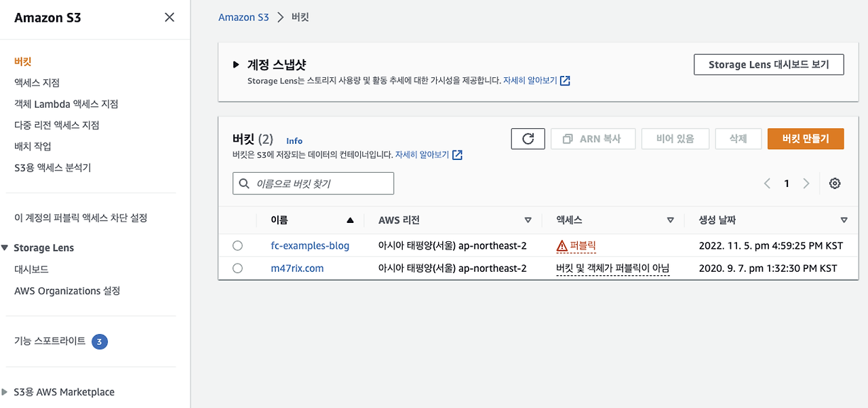This screenshot has width=868, height=408.
Task: Open AWS Organizations 설정 in sidebar
Action: (x=67, y=291)
